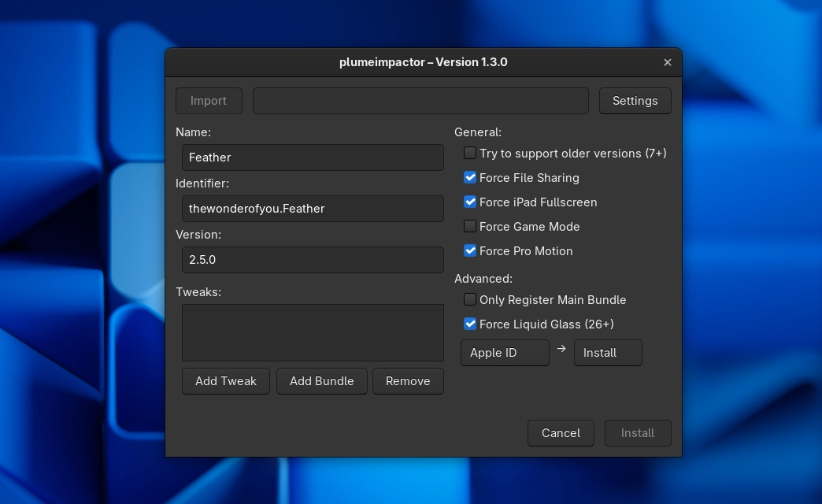Screen dimensions: 822x504
Task: Click Add Bundle
Action: (x=321, y=381)
